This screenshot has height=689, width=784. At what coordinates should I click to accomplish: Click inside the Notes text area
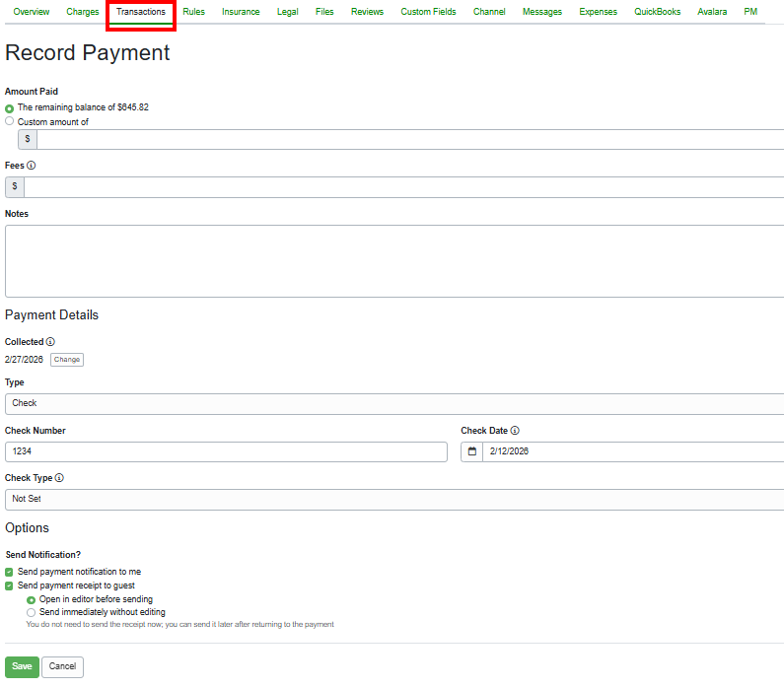(x=394, y=261)
